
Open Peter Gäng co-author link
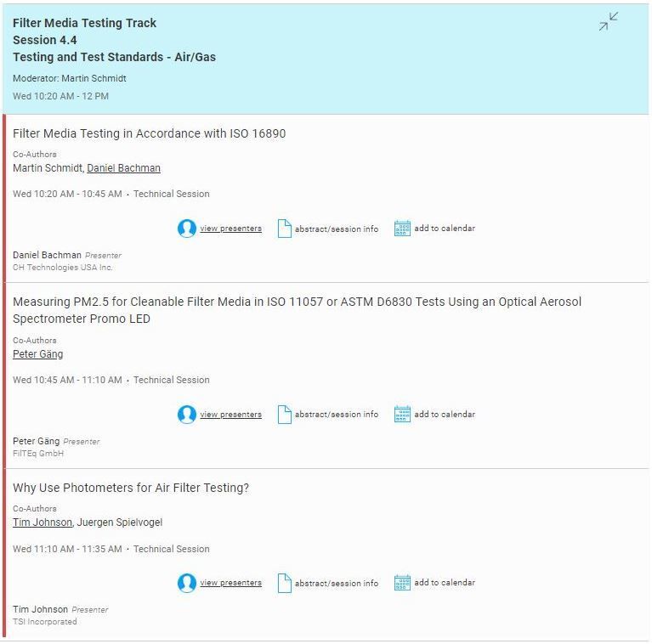point(37,354)
